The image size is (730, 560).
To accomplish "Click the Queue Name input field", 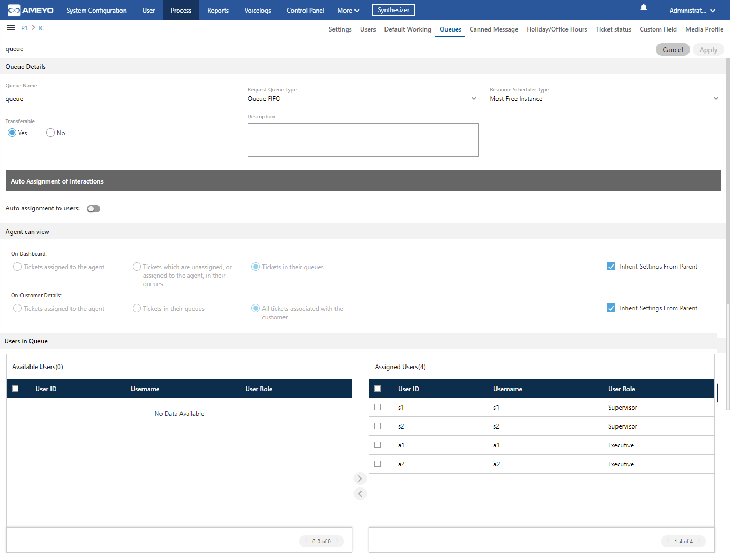I will [121, 99].
